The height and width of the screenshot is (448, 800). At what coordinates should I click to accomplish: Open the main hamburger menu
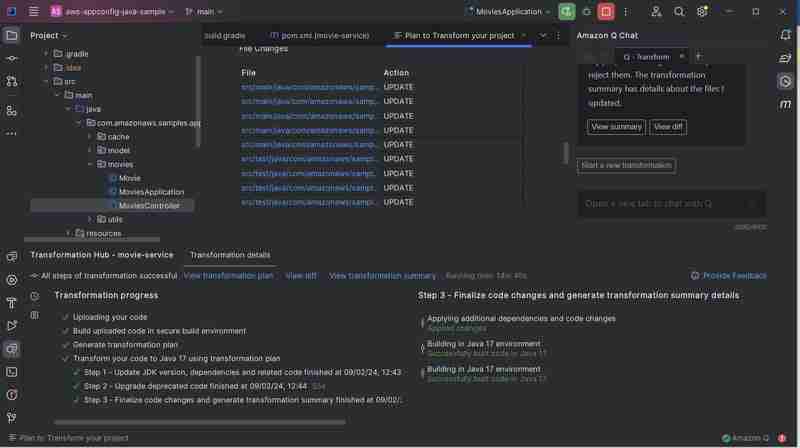[x=34, y=11]
